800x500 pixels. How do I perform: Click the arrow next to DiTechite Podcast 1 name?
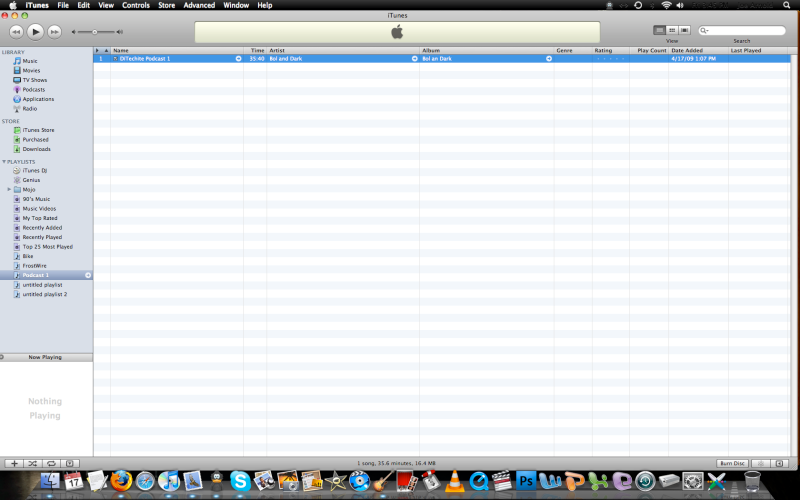point(238,59)
